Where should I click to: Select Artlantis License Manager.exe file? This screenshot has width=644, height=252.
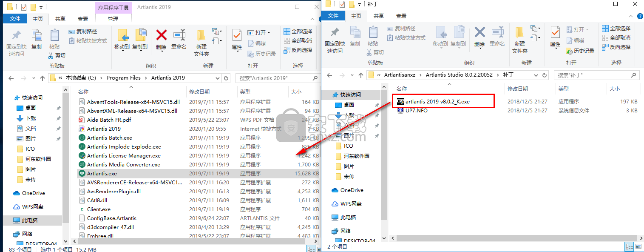pyautogui.click(x=124, y=155)
